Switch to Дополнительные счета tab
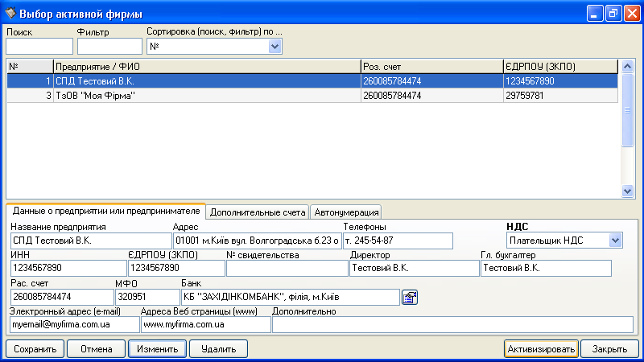 coord(258,212)
